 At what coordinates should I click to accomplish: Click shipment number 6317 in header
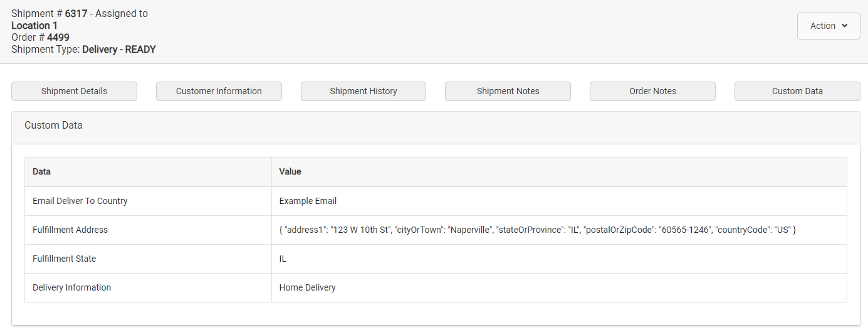pyautogui.click(x=76, y=13)
